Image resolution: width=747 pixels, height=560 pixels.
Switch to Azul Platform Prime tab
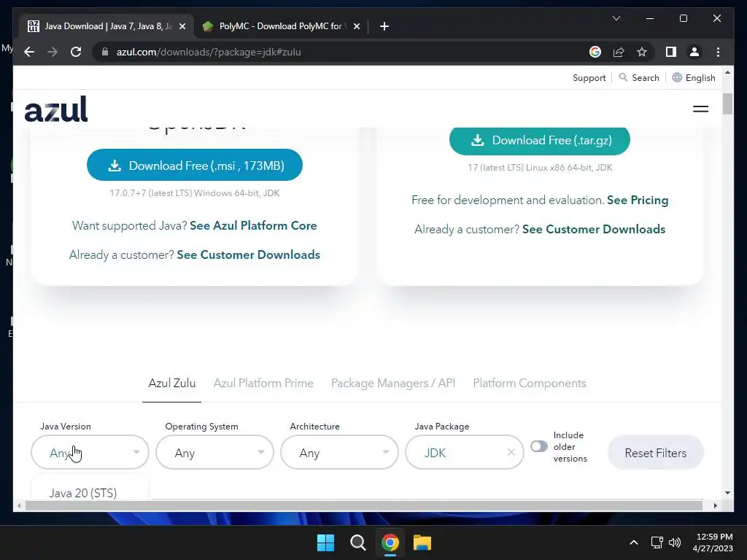coord(263,384)
